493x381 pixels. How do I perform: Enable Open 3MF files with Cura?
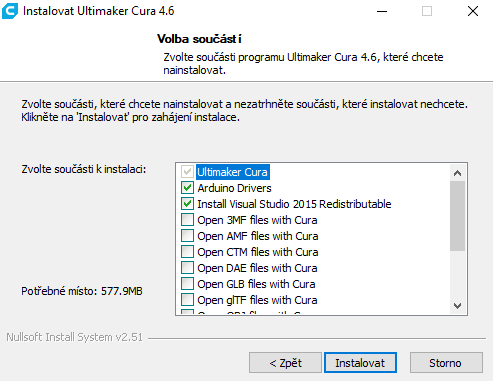point(187,220)
